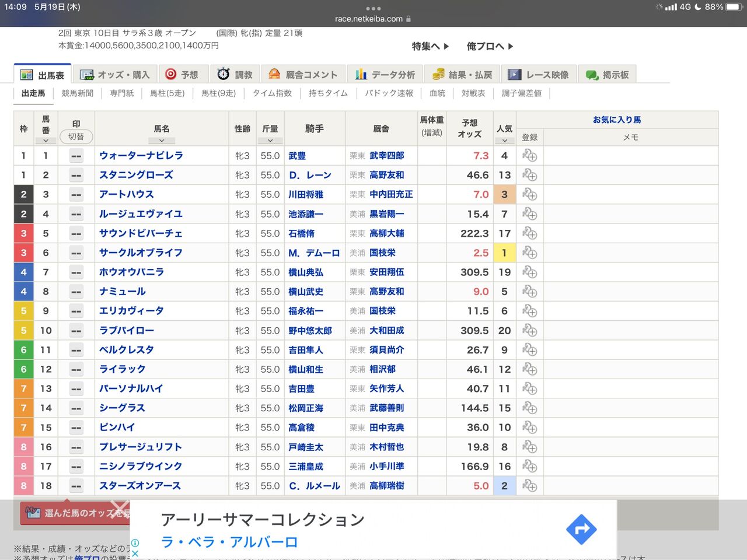Open お気に入り馬 link
This screenshot has width=747, height=560.
coord(617,120)
